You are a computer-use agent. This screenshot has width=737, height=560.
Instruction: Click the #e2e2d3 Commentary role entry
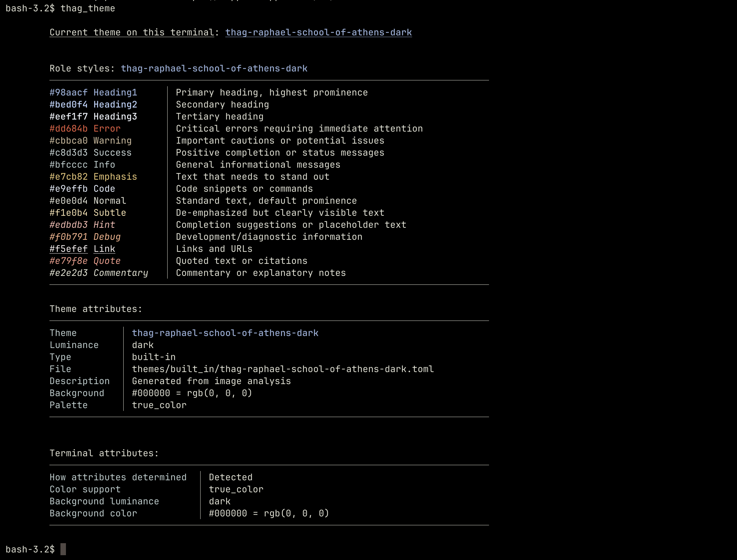point(99,273)
